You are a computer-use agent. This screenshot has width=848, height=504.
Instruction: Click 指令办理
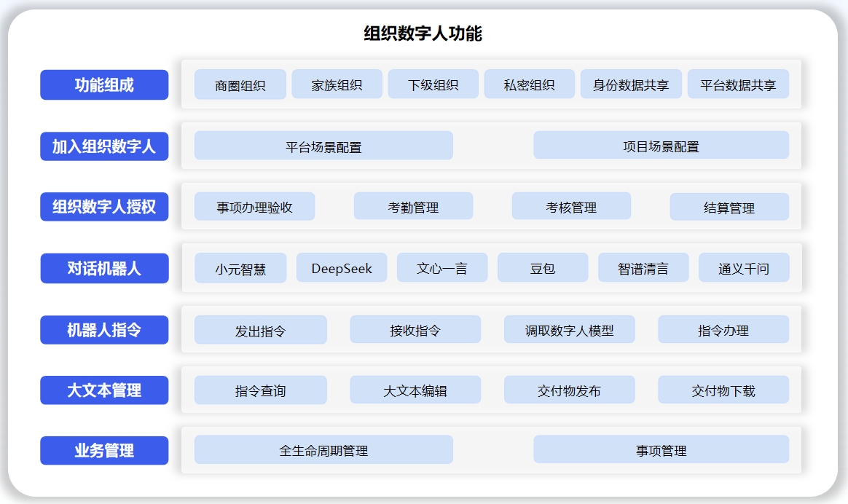click(723, 329)
